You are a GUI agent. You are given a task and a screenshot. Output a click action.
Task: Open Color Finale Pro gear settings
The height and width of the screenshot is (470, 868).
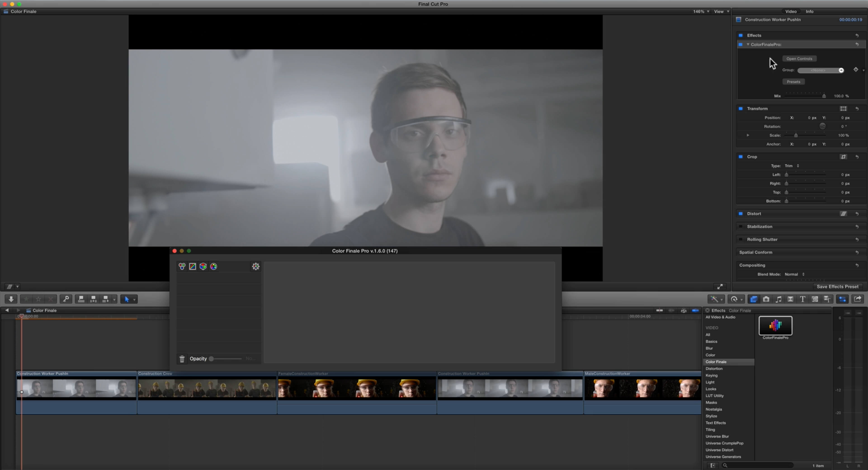256,266
